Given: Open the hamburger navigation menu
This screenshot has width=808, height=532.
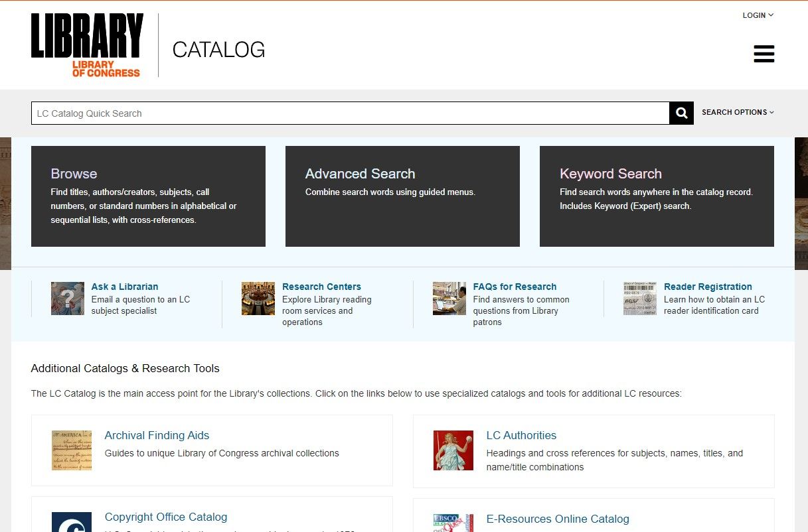Looking at the screenshot, I should click(x=764, y=54).
